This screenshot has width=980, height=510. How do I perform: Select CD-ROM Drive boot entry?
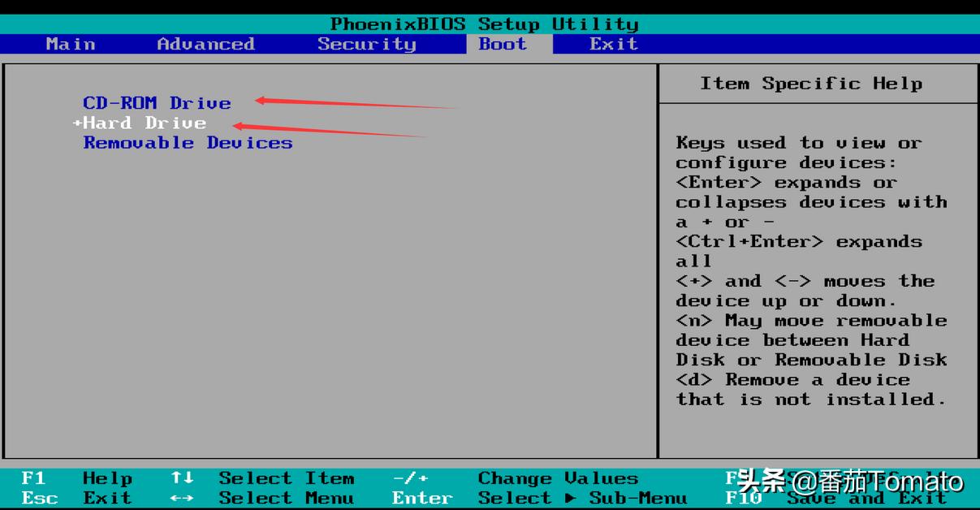point(158,103)
